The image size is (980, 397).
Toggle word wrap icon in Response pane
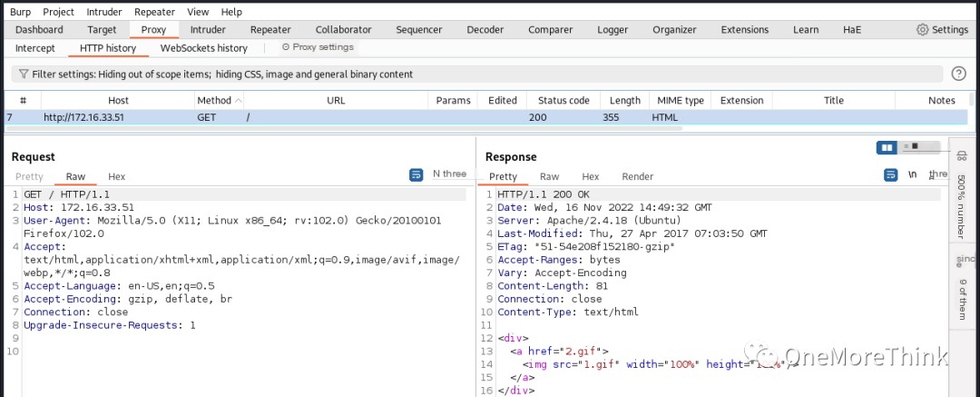coord(891,175)
